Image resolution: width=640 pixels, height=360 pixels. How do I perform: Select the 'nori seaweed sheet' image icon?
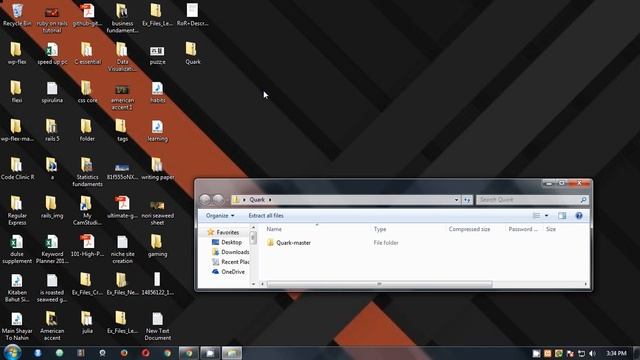[157, 212]
